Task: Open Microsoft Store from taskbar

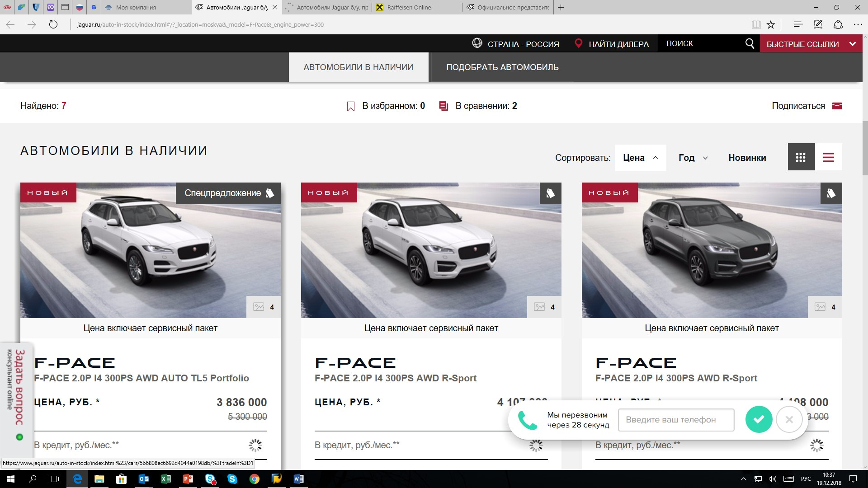Action: 122,479
